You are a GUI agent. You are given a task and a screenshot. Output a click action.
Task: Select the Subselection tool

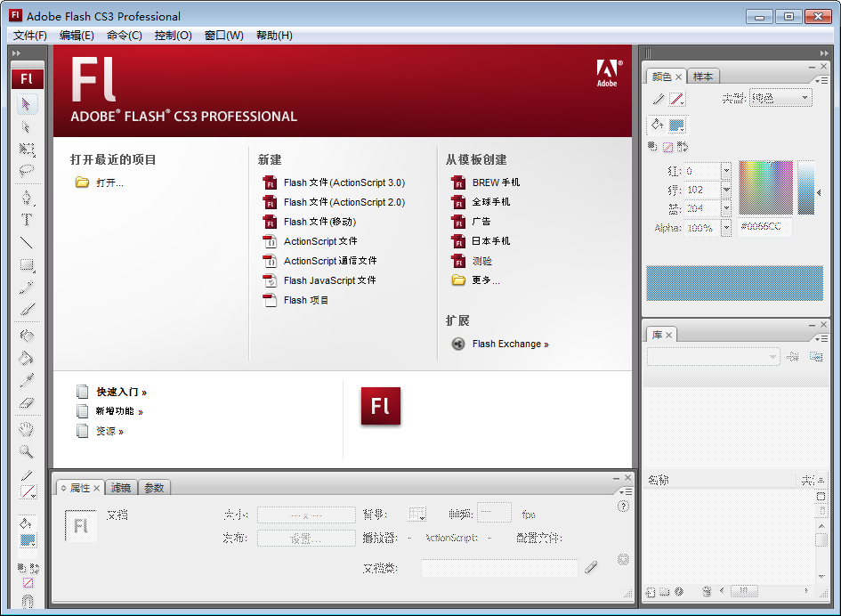tap(27, 126)
